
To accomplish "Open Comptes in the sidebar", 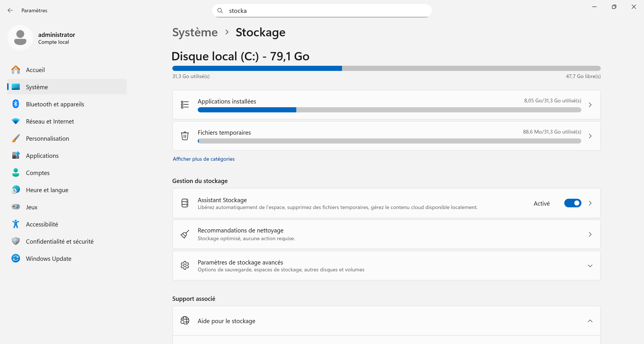I will tap(67, 173).
